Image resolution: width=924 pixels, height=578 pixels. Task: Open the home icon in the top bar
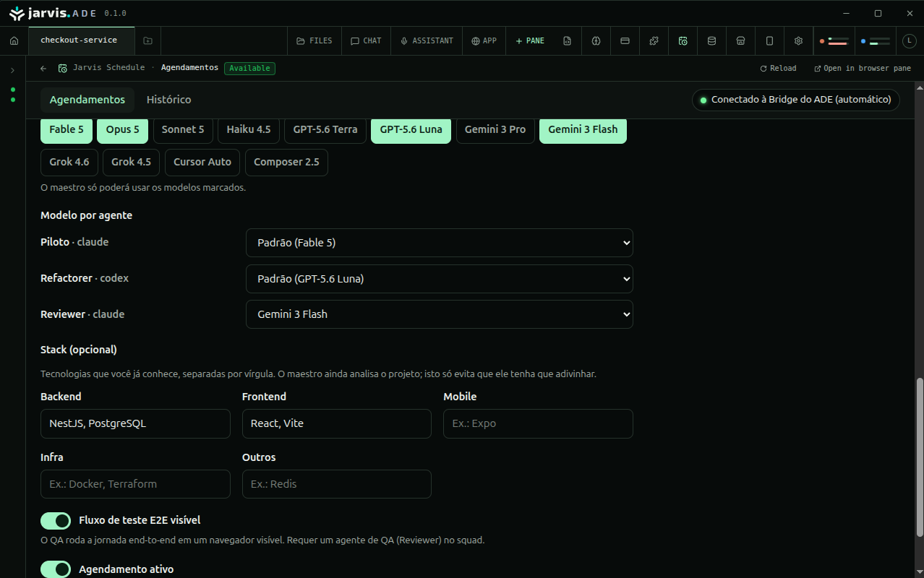click(x=14, y=41)
